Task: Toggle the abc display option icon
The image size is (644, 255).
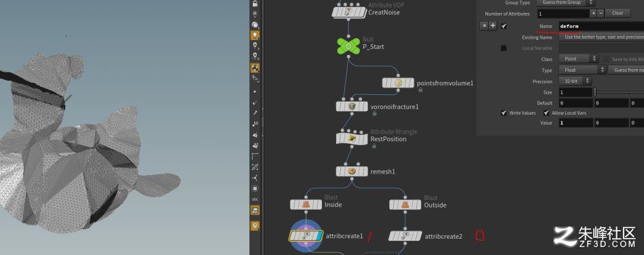Action: [x=255, y=199]
